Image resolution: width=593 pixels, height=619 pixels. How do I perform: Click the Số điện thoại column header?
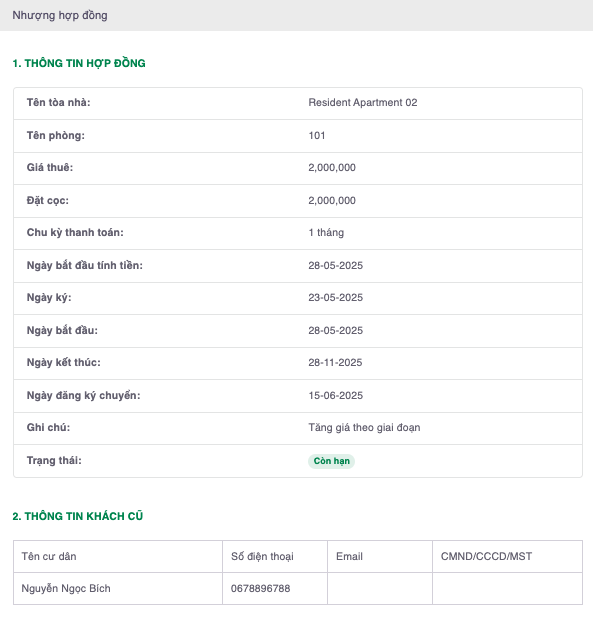click(x=262, y=557)
